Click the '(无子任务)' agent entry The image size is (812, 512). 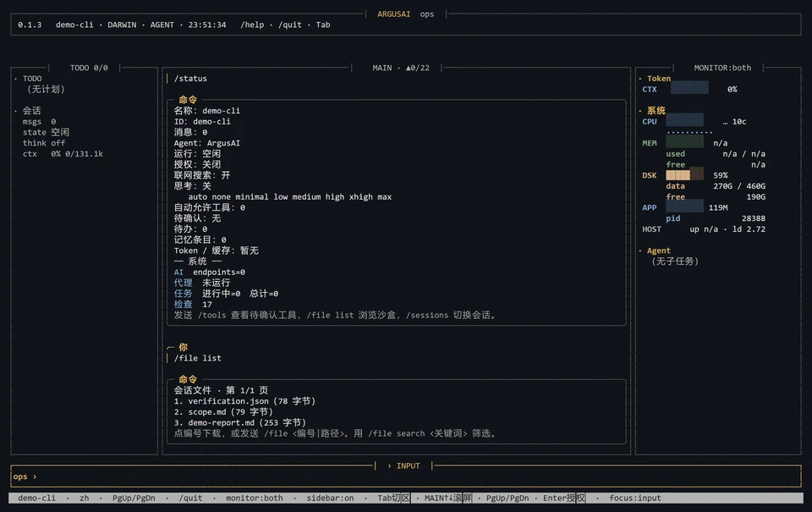pos(675,262)
